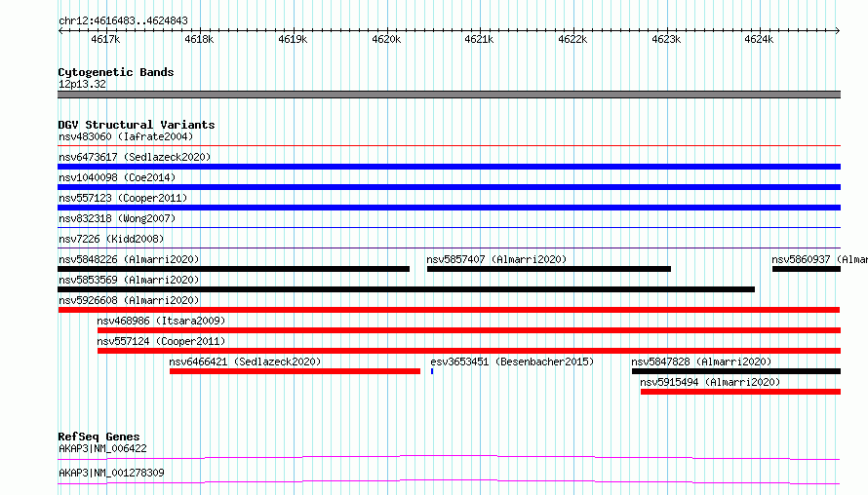Select the thin purple nsv7226 variant line
This screenshot has width=868, height=495.
(x=449, y=247)
